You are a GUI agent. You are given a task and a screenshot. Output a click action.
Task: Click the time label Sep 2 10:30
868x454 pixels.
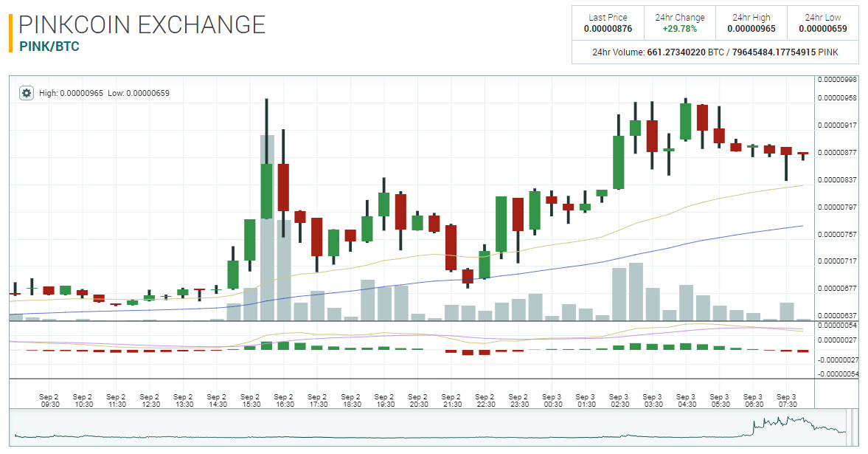83,400
